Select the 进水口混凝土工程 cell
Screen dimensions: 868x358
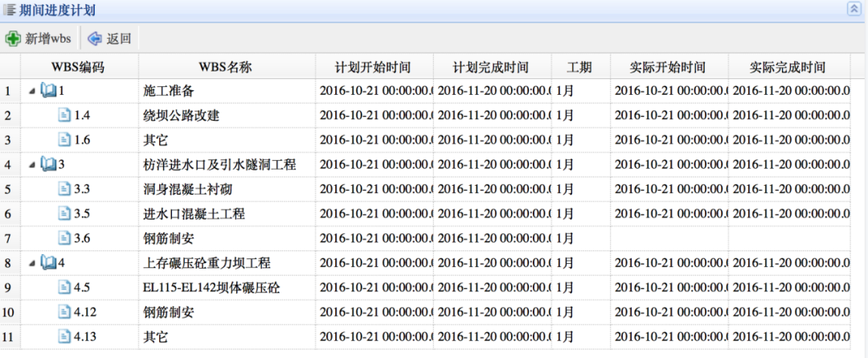point(227,213)
